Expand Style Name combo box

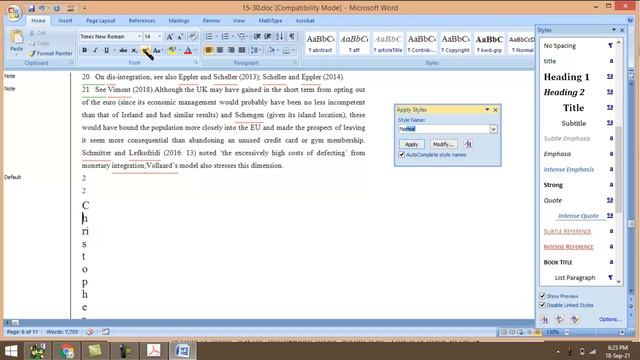point(493,129)
